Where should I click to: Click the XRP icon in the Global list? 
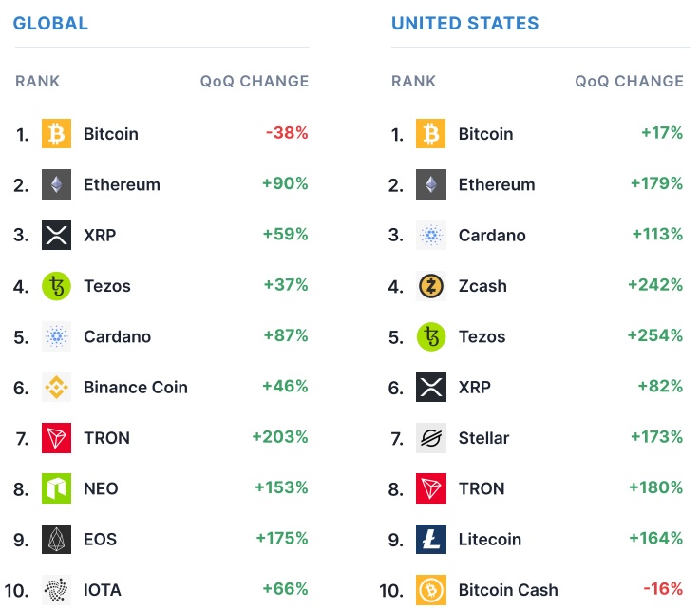[x=56, y=235]
